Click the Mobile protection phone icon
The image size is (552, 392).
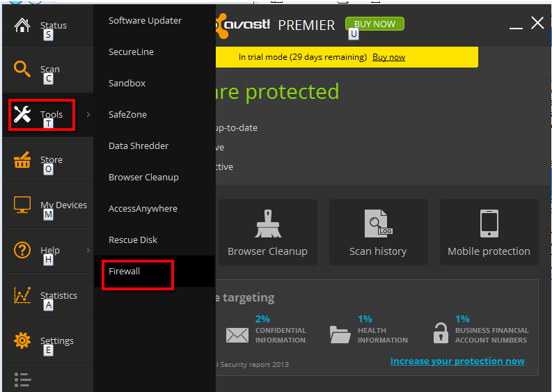[489, 224]
